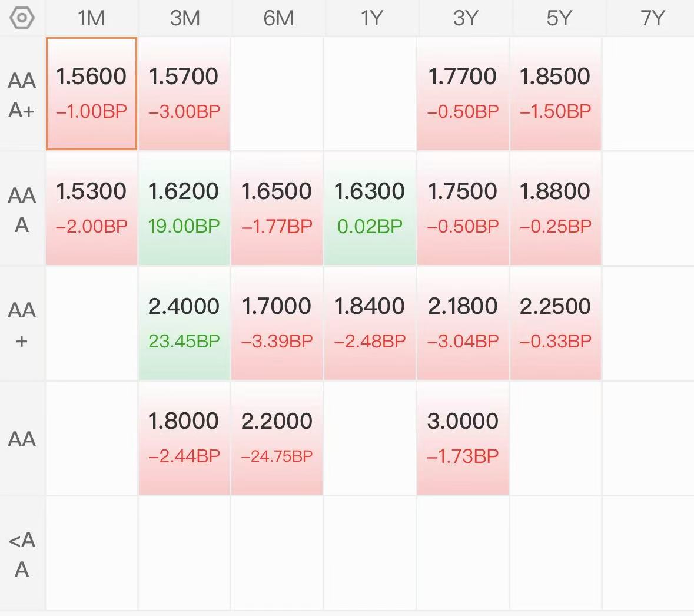Open the hexagon settings icon

pos(22,18)
